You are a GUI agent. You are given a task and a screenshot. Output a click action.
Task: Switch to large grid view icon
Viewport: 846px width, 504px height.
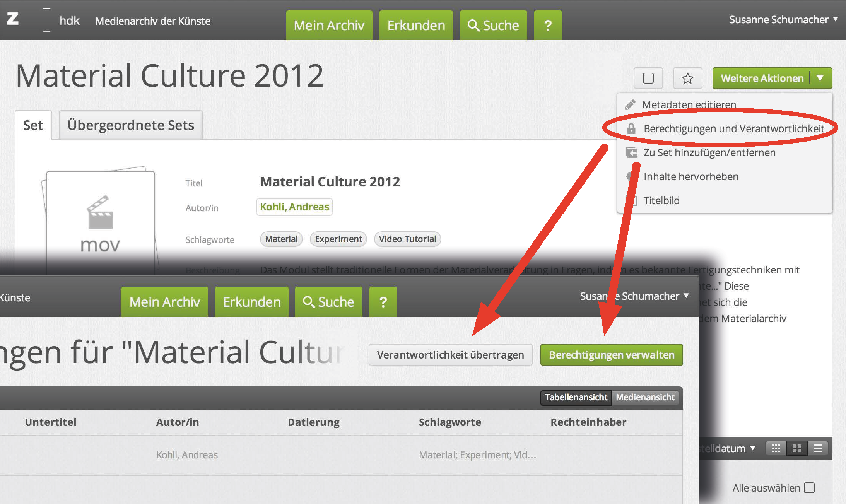point(796,448)
